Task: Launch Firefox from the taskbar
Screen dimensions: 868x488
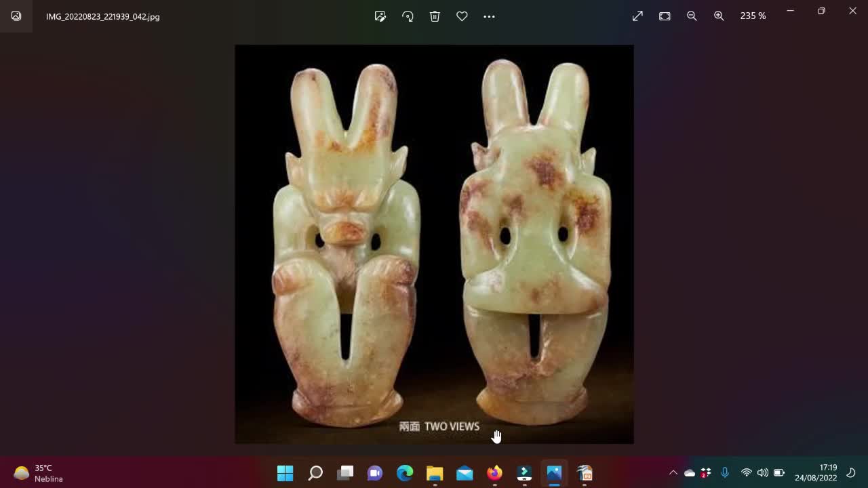Action: pyautogui.click(x=494, y=472)
